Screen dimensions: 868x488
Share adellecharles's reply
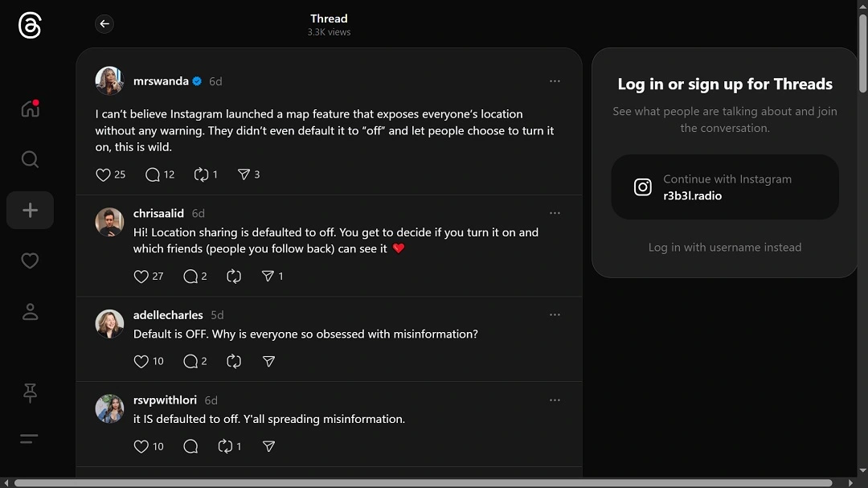coord(268,361)
